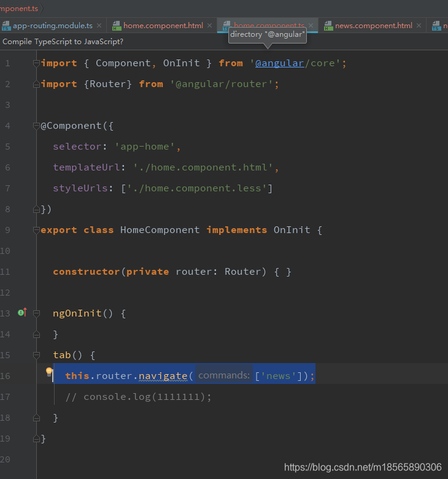Click the templateUrl property name
Viewport: 448px width, 479px height.
click(87, 167)
